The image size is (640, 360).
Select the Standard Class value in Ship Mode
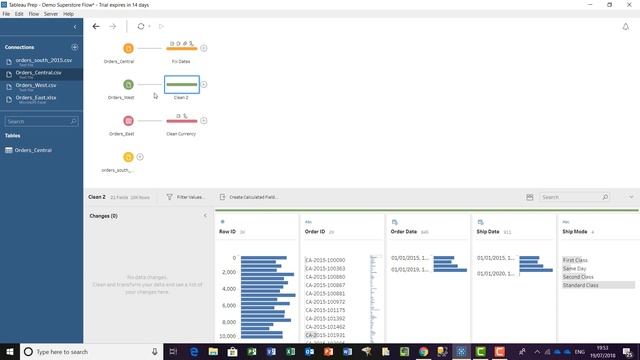click(x=598, y=285)
